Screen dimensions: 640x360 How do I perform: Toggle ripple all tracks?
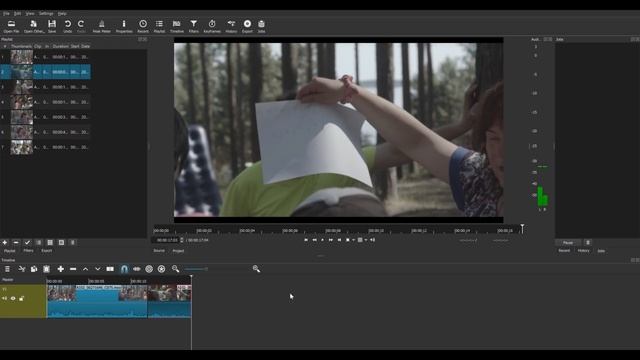click(162, 269)
